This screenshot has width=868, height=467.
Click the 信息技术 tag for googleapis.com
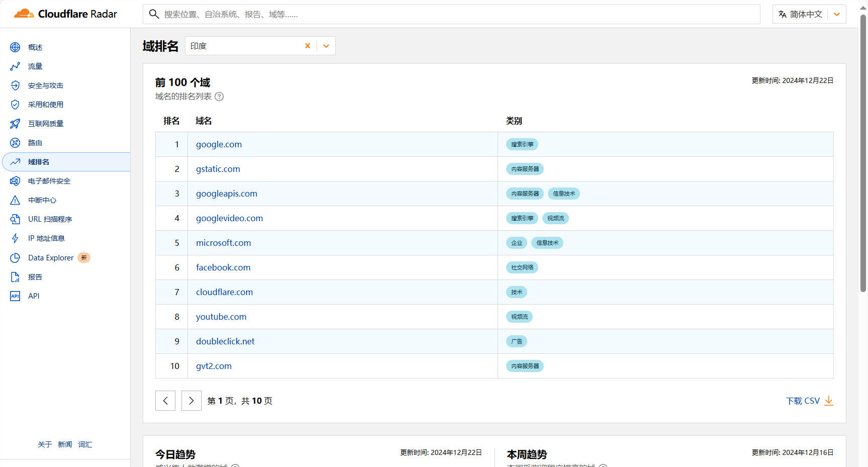tap(564, 194)
